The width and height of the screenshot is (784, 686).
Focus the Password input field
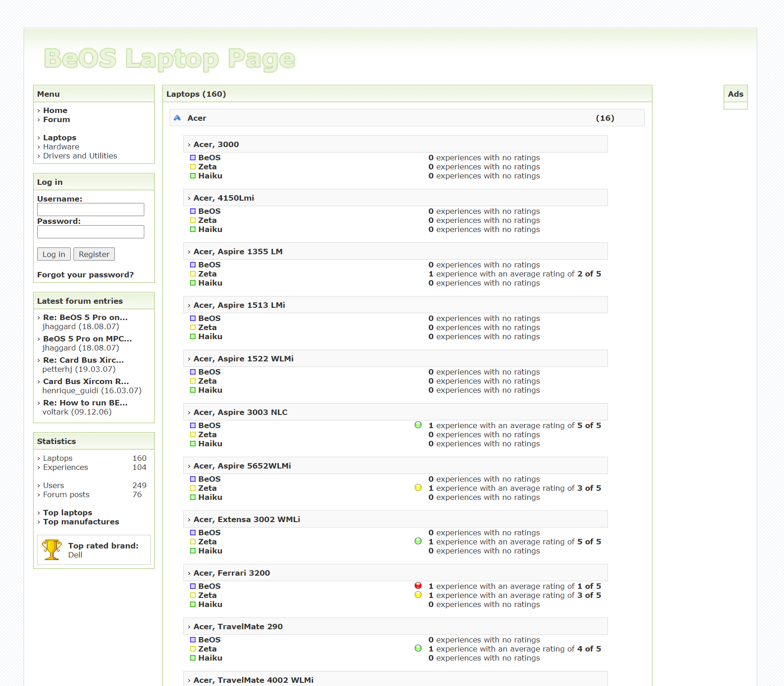coord(91,232)
